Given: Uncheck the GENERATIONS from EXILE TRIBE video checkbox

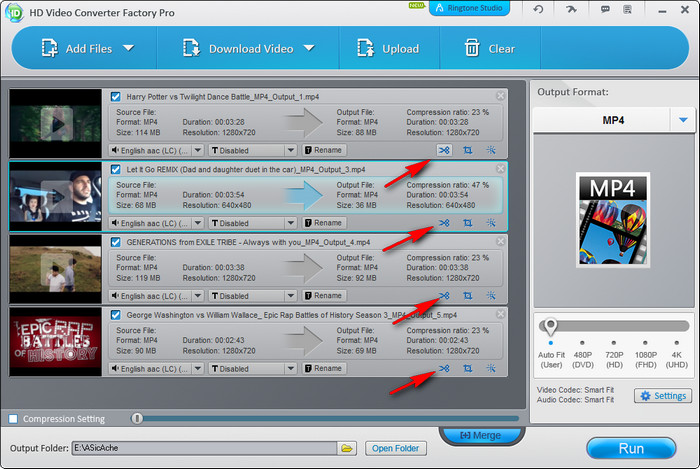Looking at the screenshot, I should pos(116,242).
